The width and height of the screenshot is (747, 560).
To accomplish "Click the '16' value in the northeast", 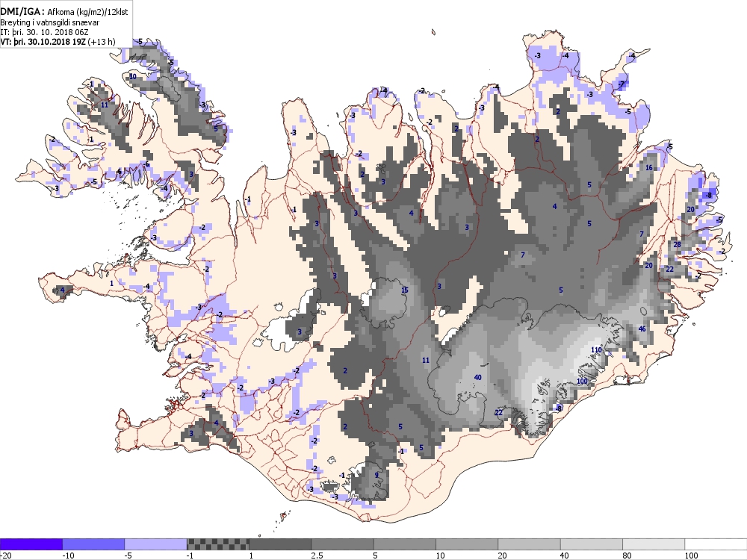I will (x=649, y=167).
